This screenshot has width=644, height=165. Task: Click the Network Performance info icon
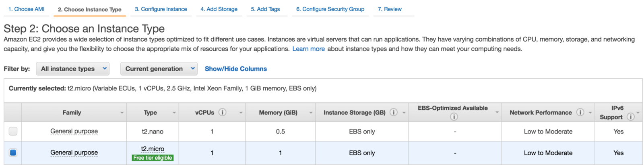580,112
